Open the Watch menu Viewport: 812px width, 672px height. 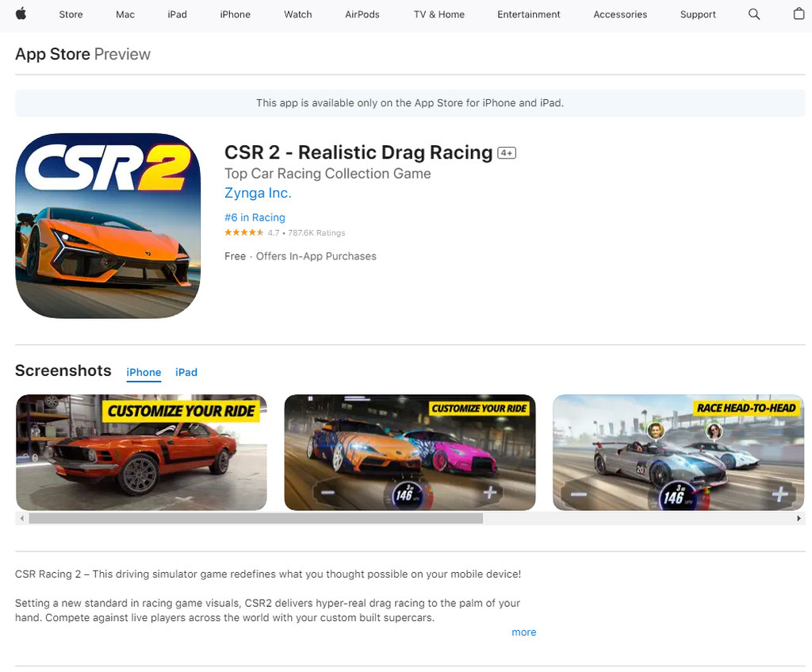pos(298,14)
